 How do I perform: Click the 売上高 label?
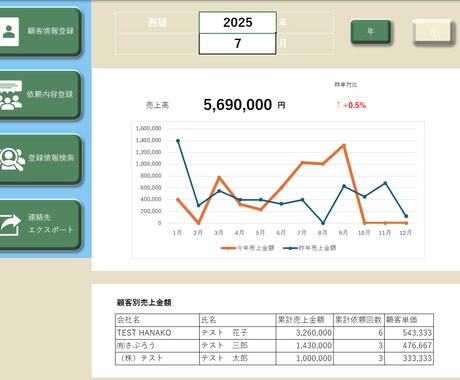click(157, 105)
